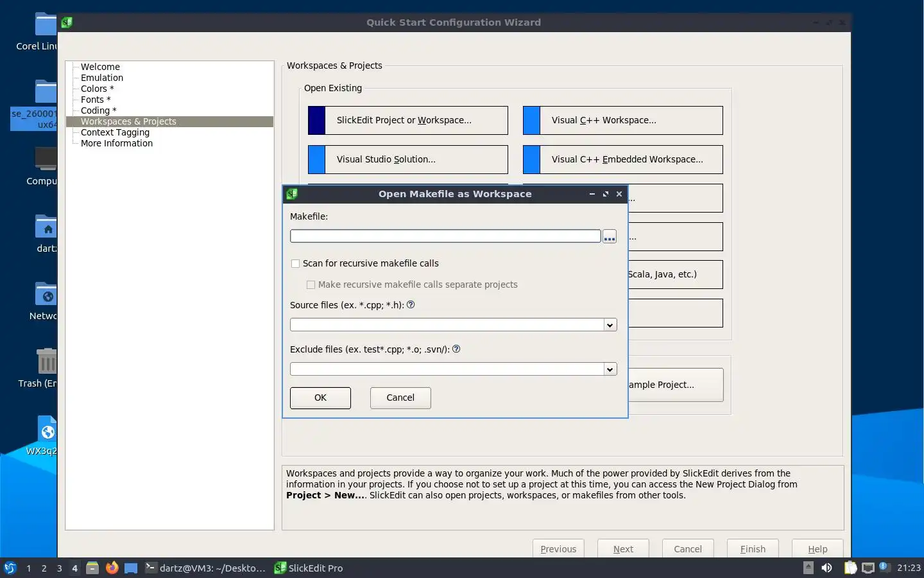Image resolution: width=924 pixels, height=578 pixels.
Task: Click blue icon of Visual Studio Solution
Action: 317,159
